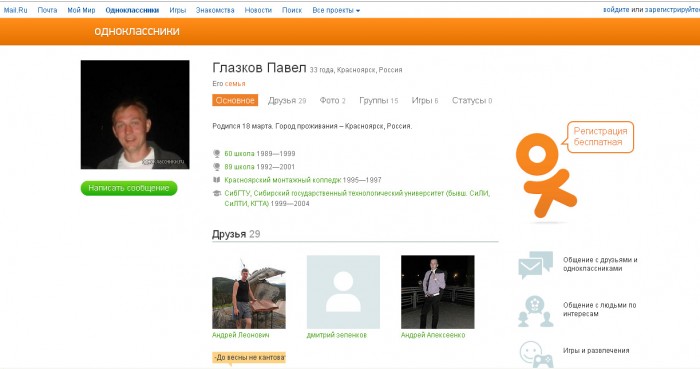Switch to the Игры 6 tab
Screen dimensions: 700x369
click(425, 100)
